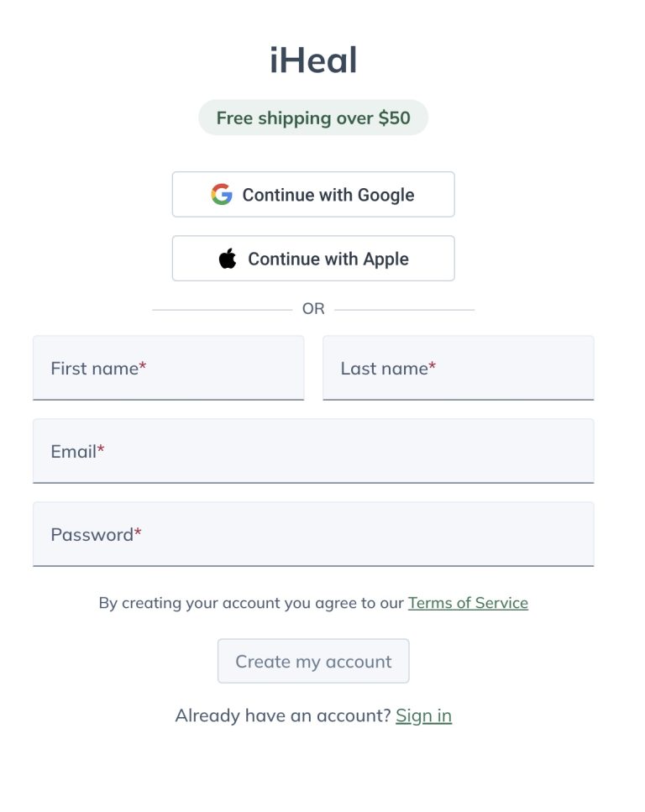Click the "Already have an account?" text
This screenshot has width=645, height=812.
click(283, 715)
